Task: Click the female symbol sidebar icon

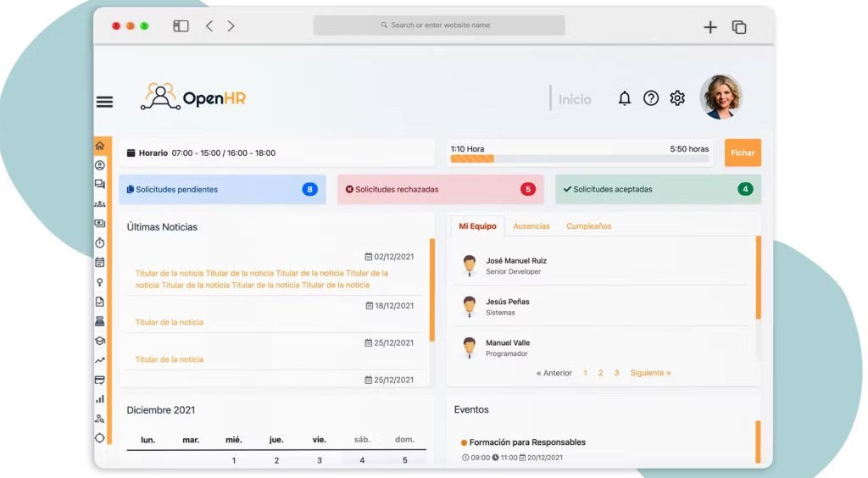Action: [x=100, y=282]
